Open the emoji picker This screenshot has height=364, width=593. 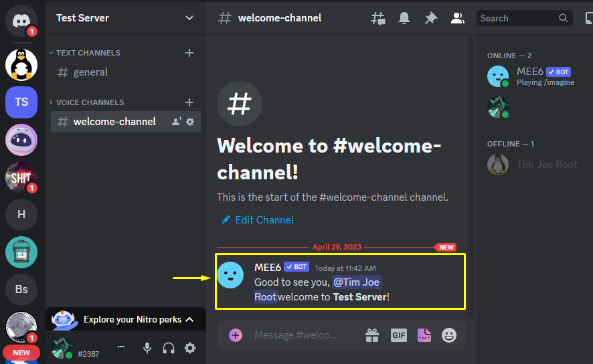click(449, 335)
